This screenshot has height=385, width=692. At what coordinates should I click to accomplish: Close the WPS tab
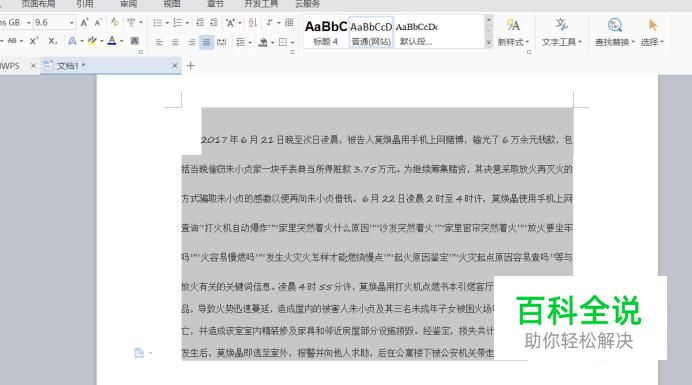(x=33, y=66)
